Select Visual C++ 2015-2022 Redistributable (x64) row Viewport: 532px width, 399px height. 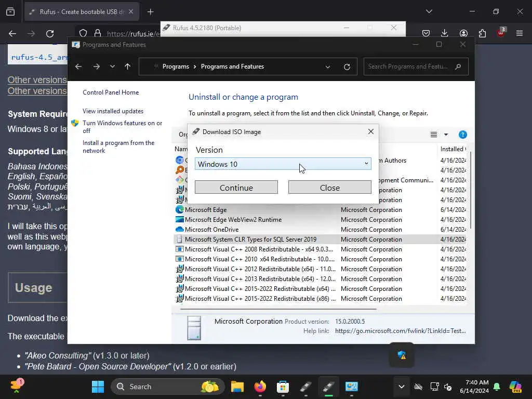[x=320, y=288]
